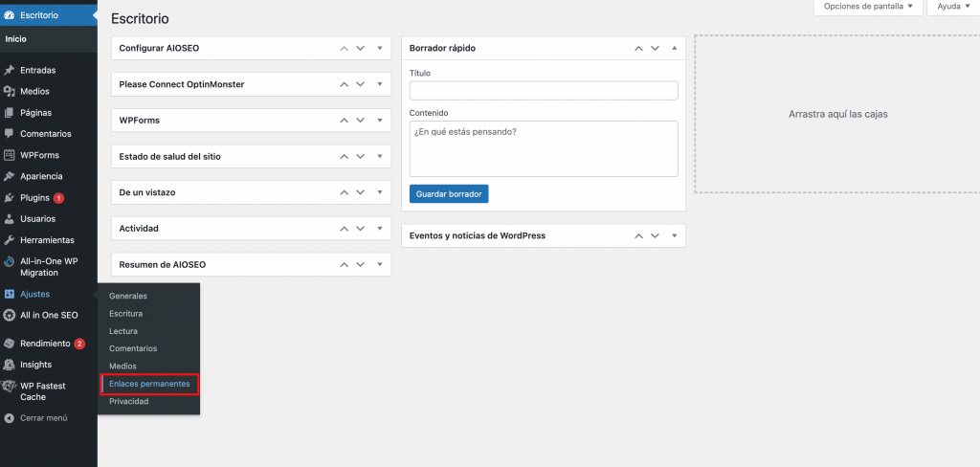Open the Ayuda help dropdown
This screenshot has width=980, height=467.
pyautogui.click(x=953, y=8)
